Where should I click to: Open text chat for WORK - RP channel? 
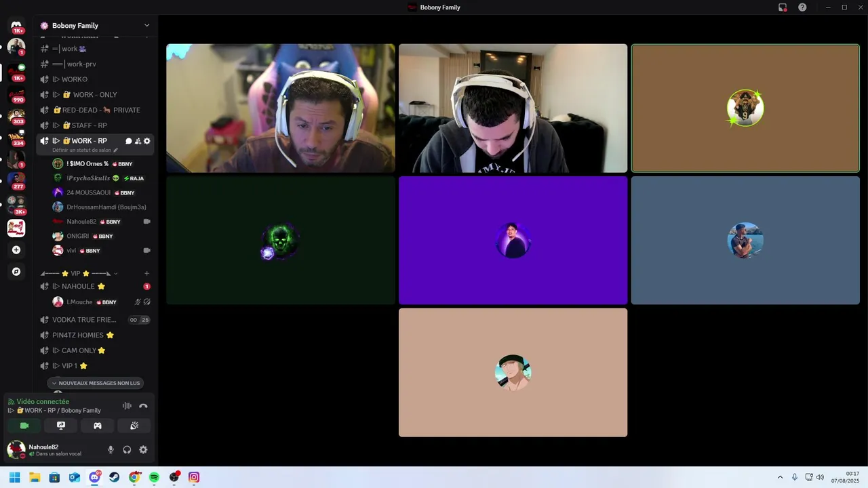[129, 141]
